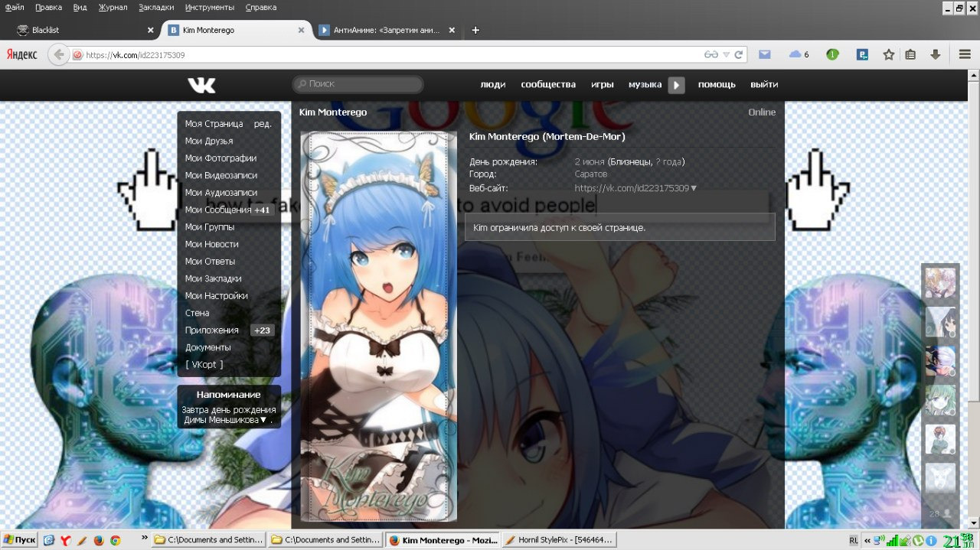The width and height of the screenshot is (980, 550).
Task: Toggle reader view glasses icon
Action: click(711, 55)
